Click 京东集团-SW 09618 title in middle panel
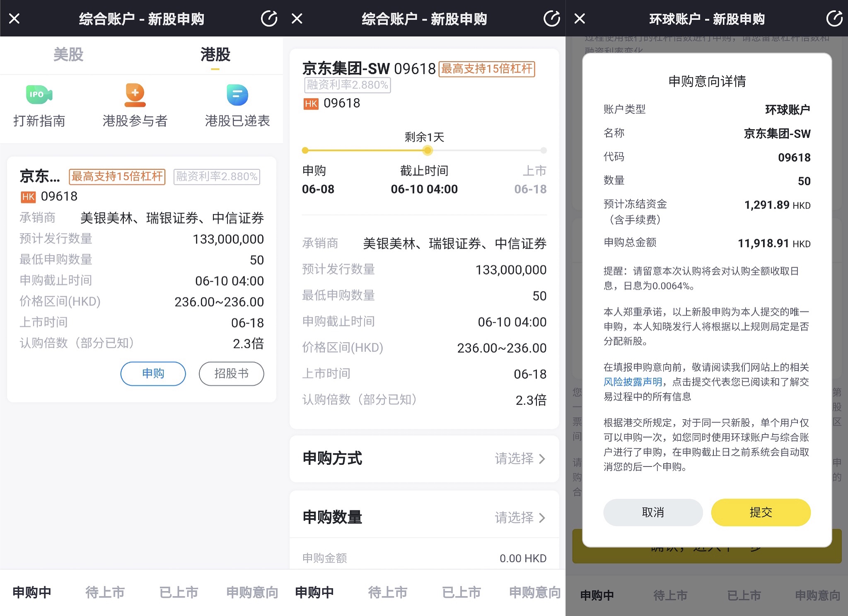 point(369,69)
